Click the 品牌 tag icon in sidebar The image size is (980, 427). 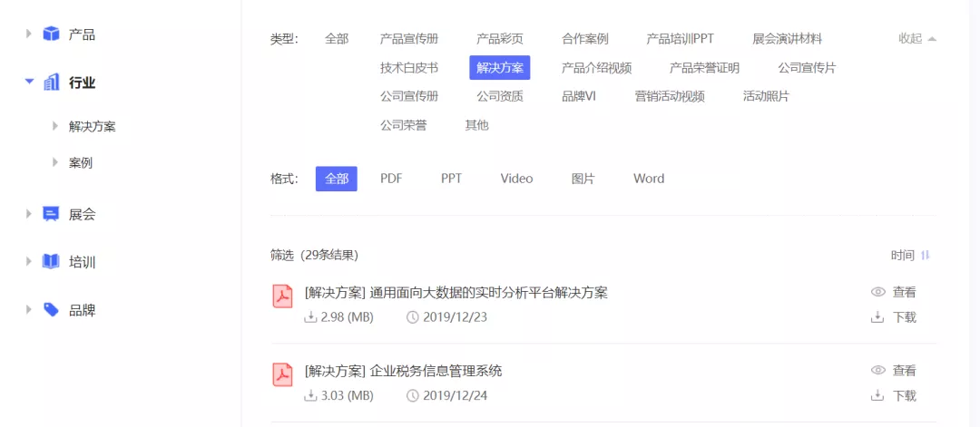coord(52,310)
